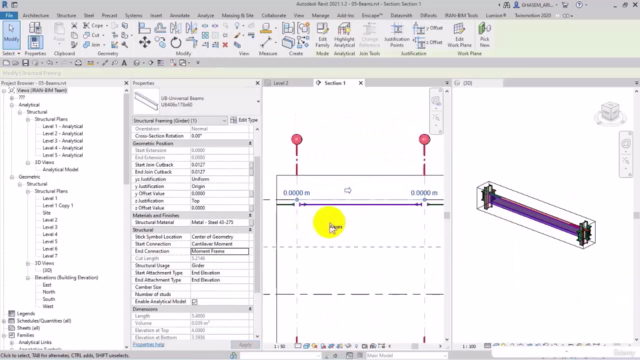Click the Start Connection value Cantilever Moment
Screen dimensions: 640x360
[220, 244]
